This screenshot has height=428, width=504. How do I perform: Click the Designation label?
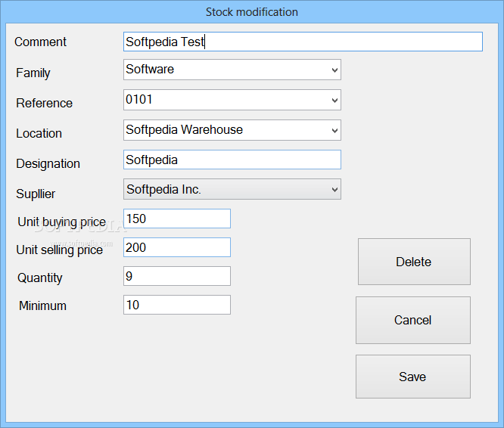pos(48,164)
